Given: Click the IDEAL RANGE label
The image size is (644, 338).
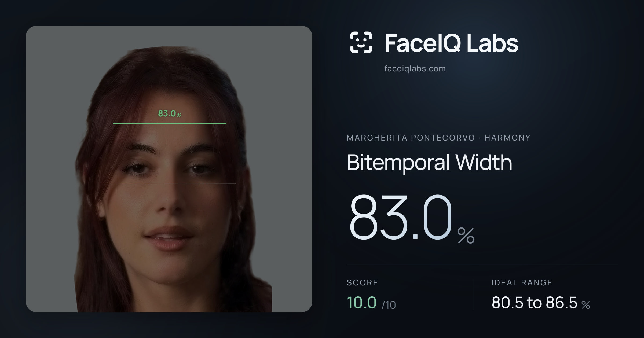Looking at the screenshot, I should tap(522, 283).
